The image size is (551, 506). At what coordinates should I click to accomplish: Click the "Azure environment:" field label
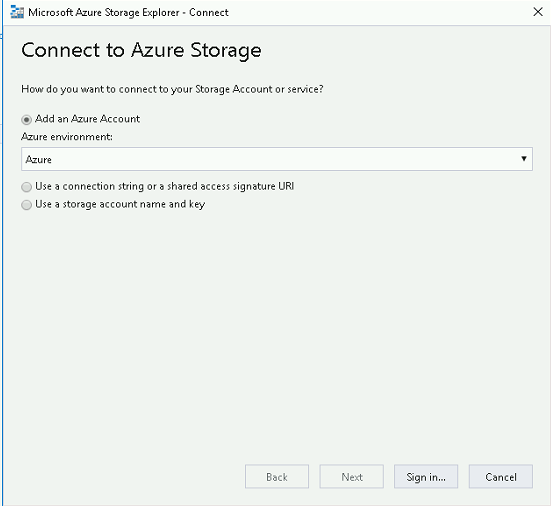point(67,137)
